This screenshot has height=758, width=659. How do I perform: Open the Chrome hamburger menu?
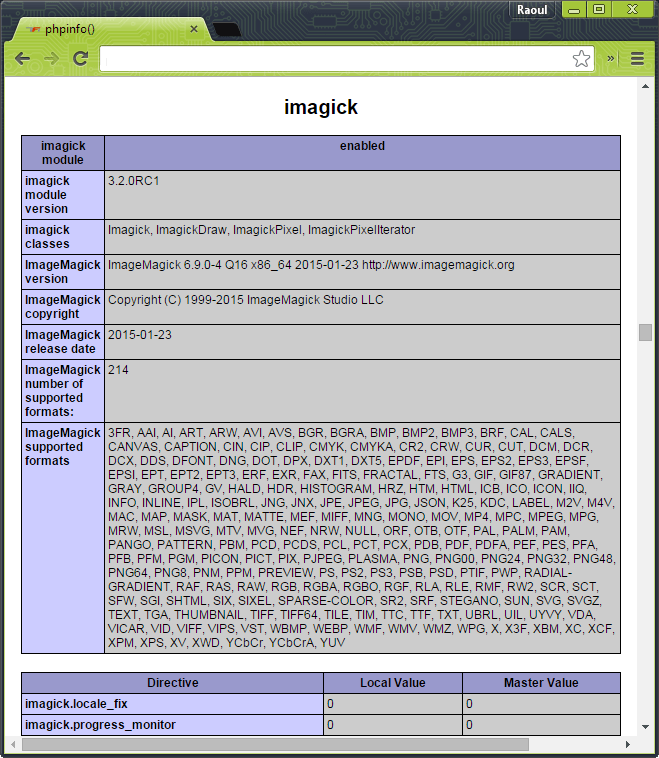637,59
